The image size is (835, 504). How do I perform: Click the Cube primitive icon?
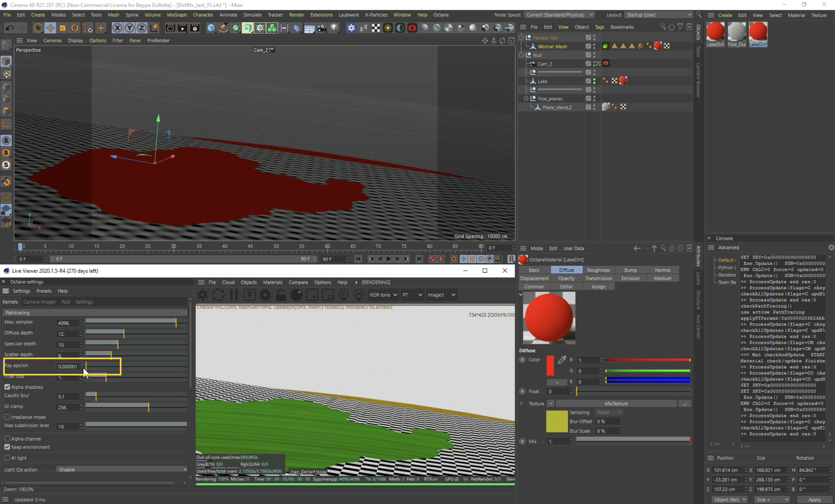(x=211, y=28)
